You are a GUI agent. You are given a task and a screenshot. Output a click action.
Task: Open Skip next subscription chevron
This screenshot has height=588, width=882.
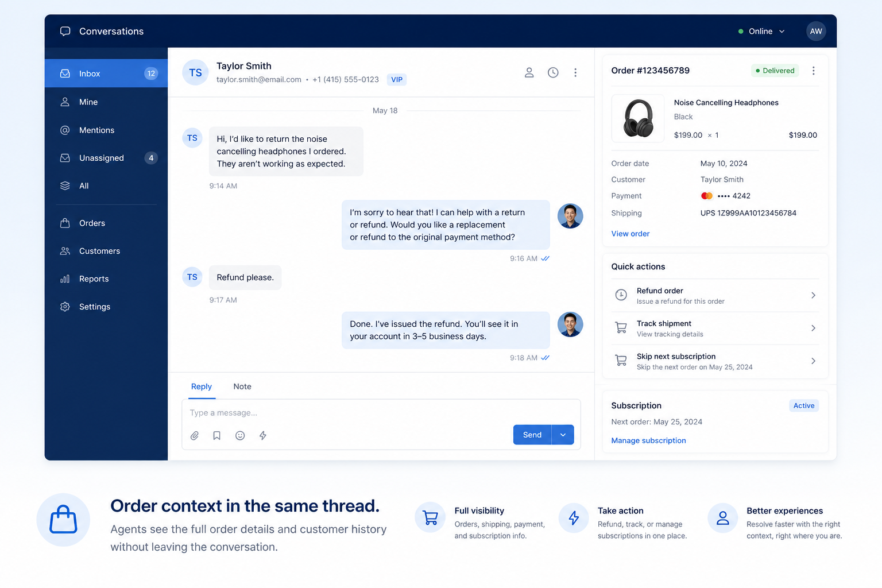(813, 361)
